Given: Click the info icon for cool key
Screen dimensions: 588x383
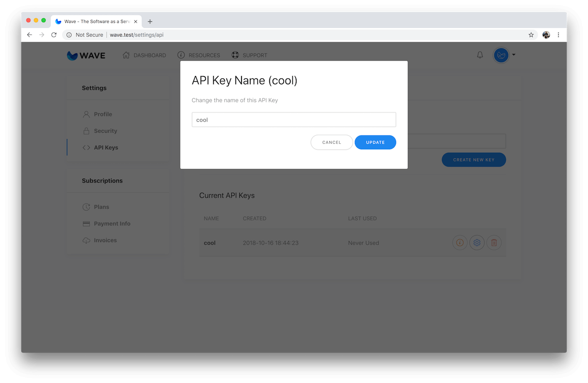Looking at the screenshot, I should [459, 242].
